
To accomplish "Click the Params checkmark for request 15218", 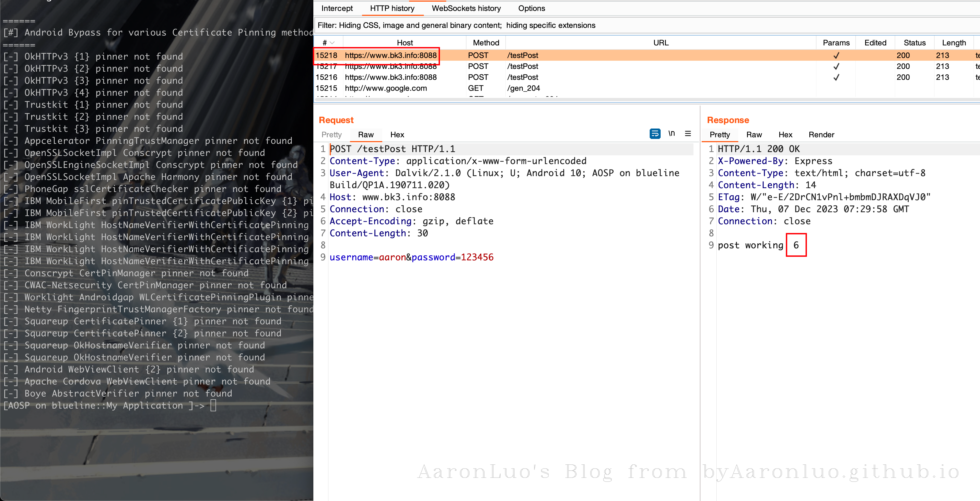I will click(836, 56).
